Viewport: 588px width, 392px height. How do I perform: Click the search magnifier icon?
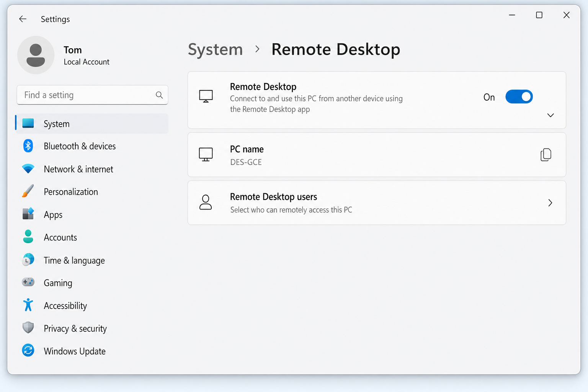tap(159, 95)
